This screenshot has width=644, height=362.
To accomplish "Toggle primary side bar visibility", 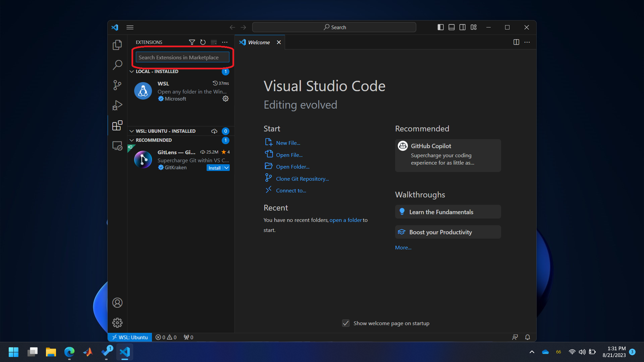I will (441, 27).
